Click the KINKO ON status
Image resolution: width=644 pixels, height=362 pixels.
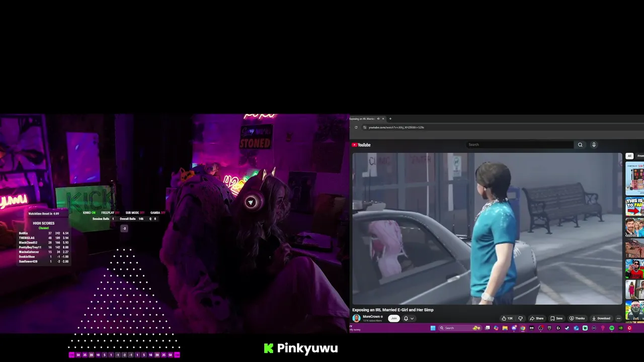click(x=89, y=213)
